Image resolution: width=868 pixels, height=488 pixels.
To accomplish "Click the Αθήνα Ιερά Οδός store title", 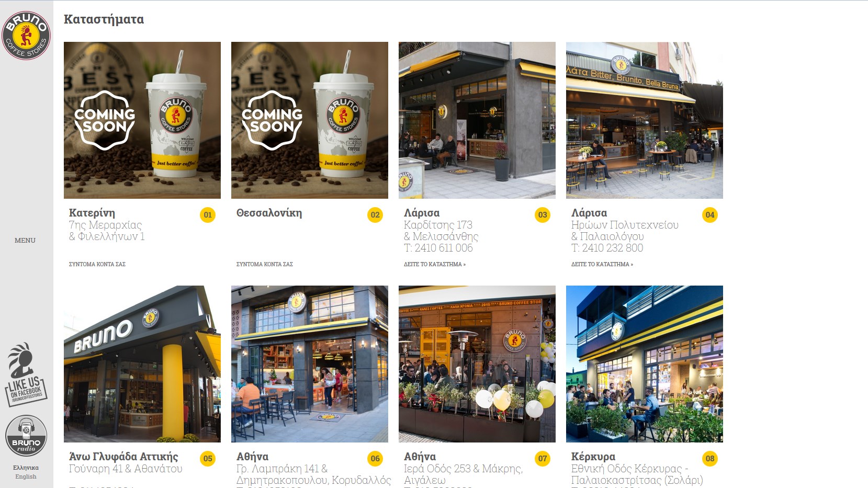I will click(420, 457).
